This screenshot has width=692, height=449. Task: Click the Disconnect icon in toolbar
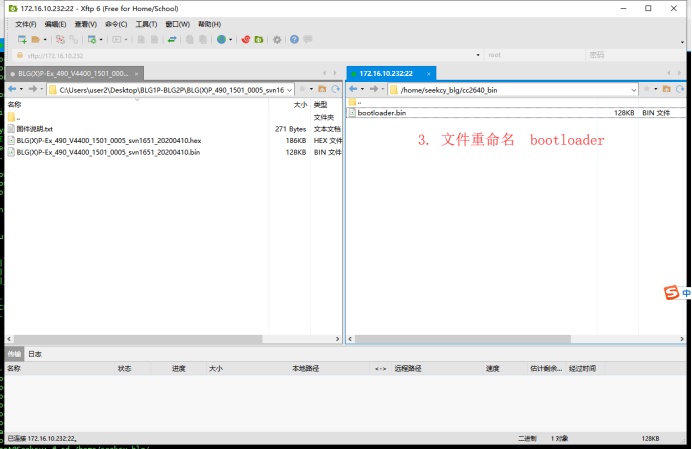(x=60, y=40)
